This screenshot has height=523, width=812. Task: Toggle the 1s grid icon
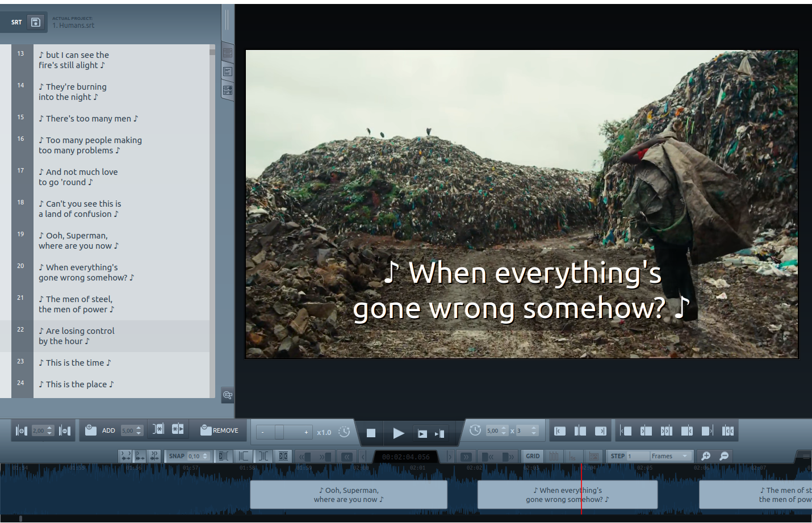[574, 456]
